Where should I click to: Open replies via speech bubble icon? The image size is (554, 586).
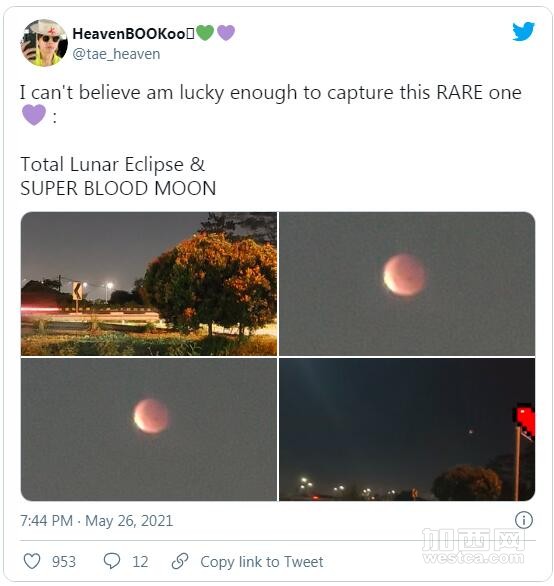[112, 561]
